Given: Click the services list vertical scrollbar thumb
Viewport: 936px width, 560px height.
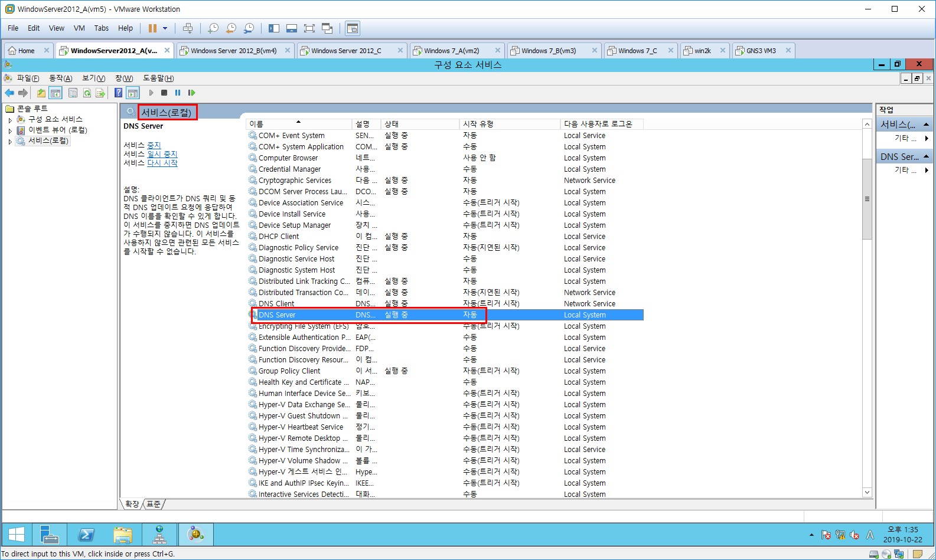Looking at the screenshot, I should click(x=867, y=199).
